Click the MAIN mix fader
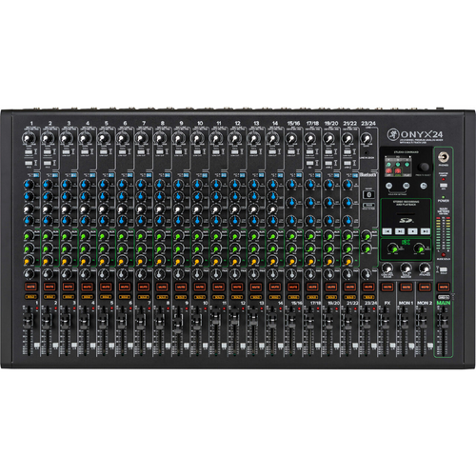Image resolution: width=476 pixels, height=476 pixels. coord(444,321)
